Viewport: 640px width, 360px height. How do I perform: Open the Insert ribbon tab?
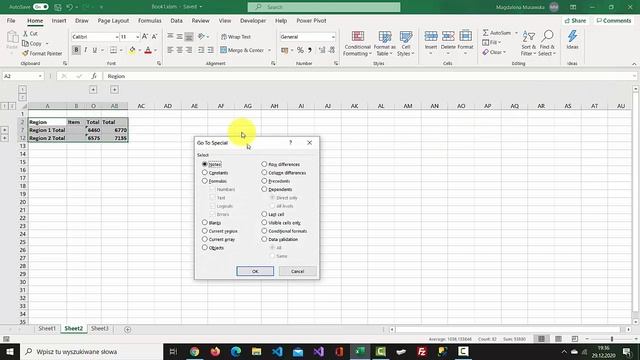coord(59,20)
